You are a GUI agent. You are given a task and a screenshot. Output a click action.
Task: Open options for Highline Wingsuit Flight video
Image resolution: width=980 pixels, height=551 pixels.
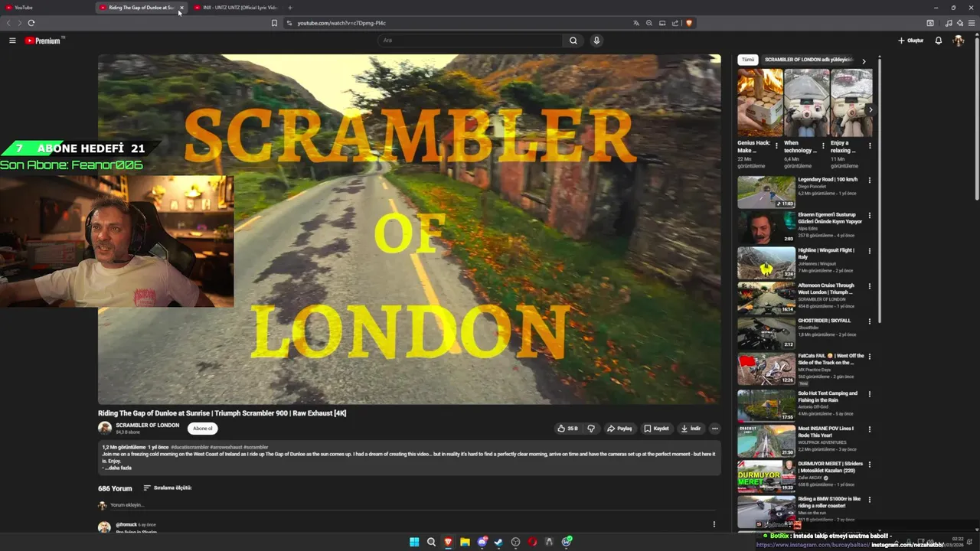click(869, 251)
